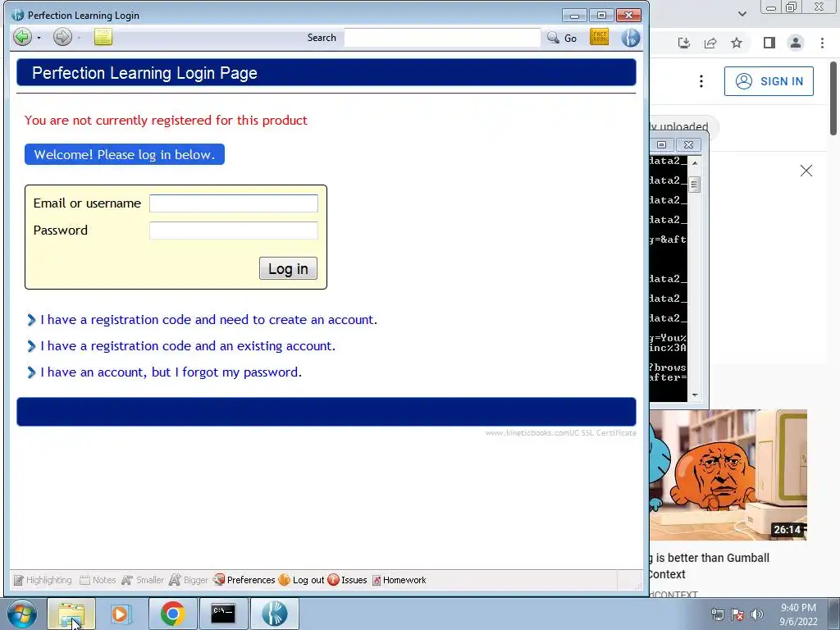
Task: Open Preferences from the bottom bar
Action: (244, 580)
